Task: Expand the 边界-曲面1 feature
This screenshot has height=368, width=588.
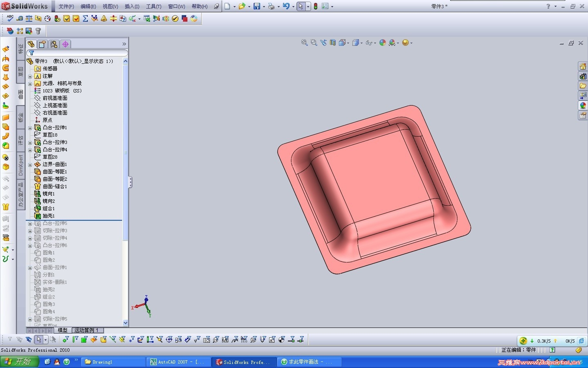Action: 30,164
